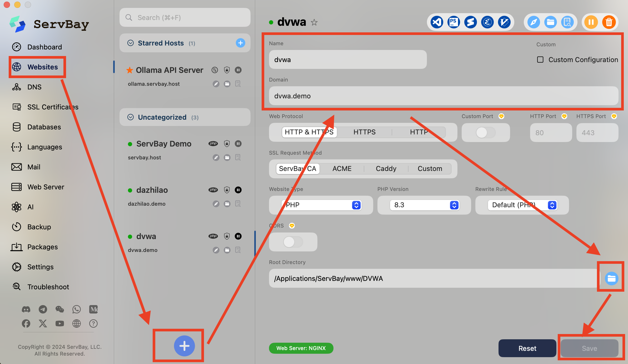Image resolution: width=628 pixels, height=364 pixels.
Task: Collapse the Uncategorized hosts group
Action: (131, 117)
